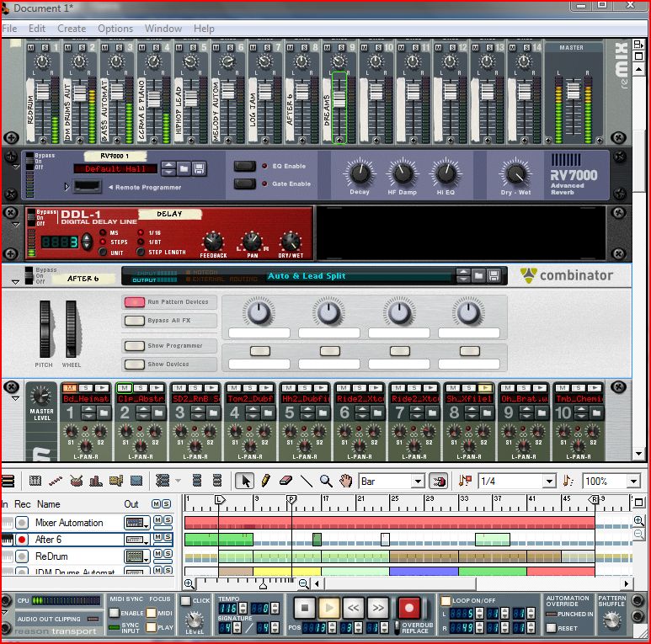Mute the Mixer Automation track
Viewport: 651px width, 644px height.
pyautogui.click(x=157, y=519)
